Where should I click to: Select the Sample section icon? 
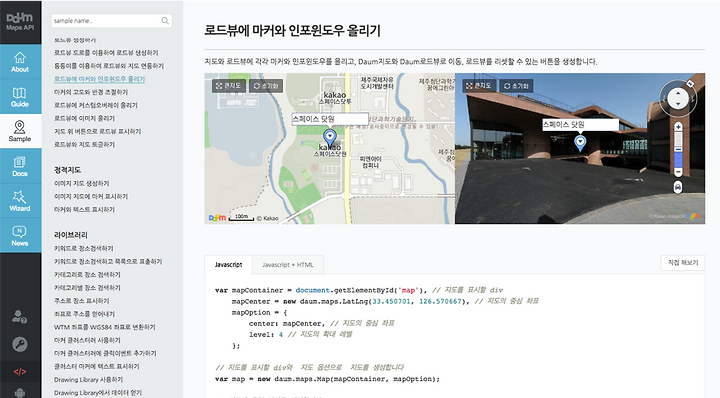tap(20, 131)
